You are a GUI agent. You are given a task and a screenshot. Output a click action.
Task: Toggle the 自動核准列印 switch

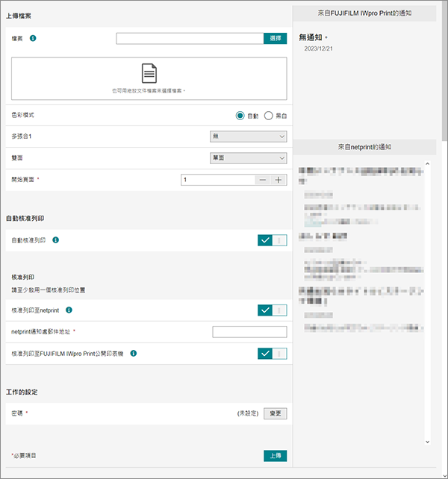(272, 240)
